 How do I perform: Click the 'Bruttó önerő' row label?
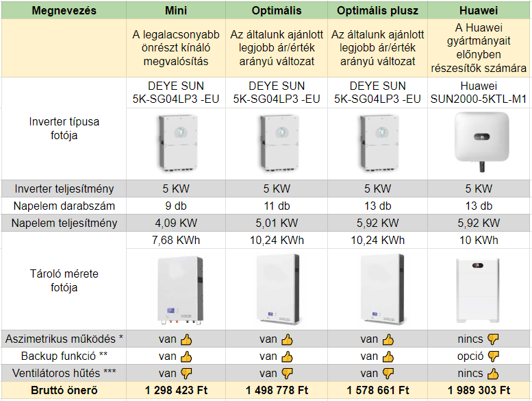[64, 390]
